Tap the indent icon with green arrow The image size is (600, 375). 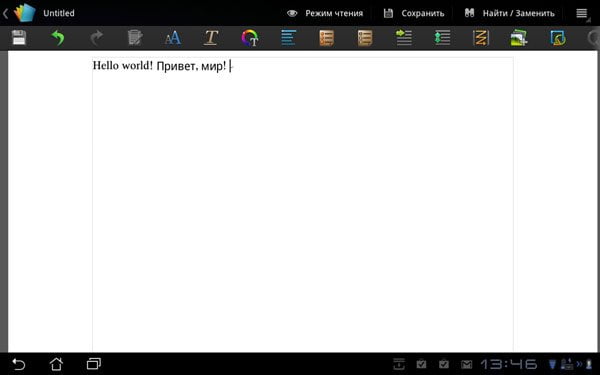pyautogui.click(x=404, y=38)
